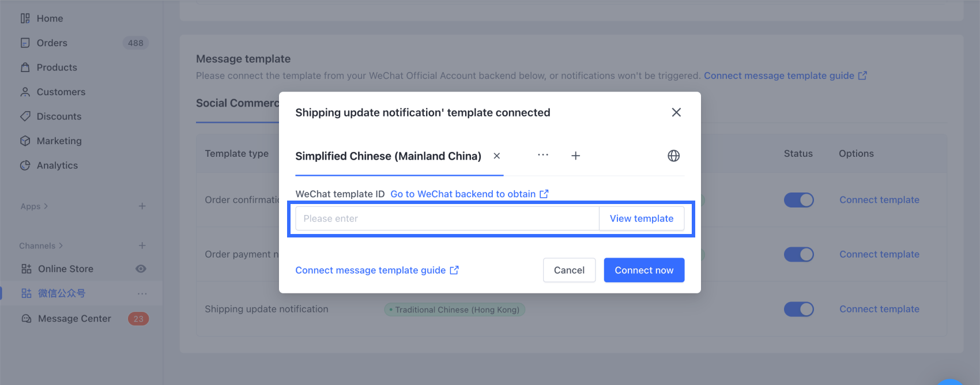This screenshot has width=980, height=385.
Task: Click the Connect now button
Action: pyautogui.click(x=644, y=270)
